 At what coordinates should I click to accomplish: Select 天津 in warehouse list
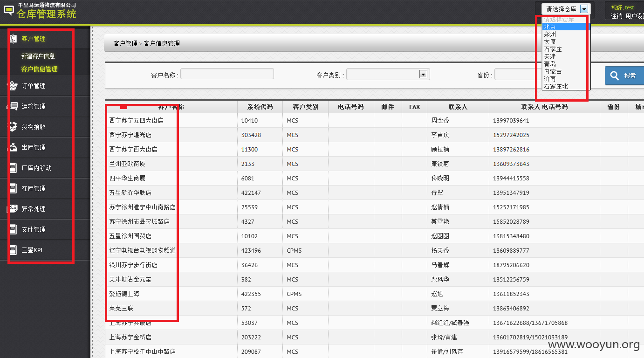[x=566, y=56]
